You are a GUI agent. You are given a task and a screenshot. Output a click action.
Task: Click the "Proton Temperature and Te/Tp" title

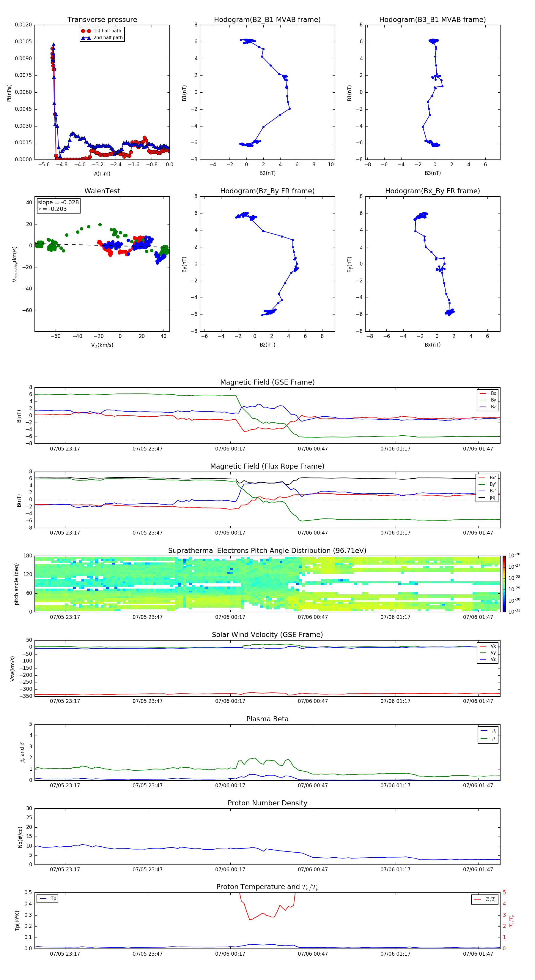[267, 887]
